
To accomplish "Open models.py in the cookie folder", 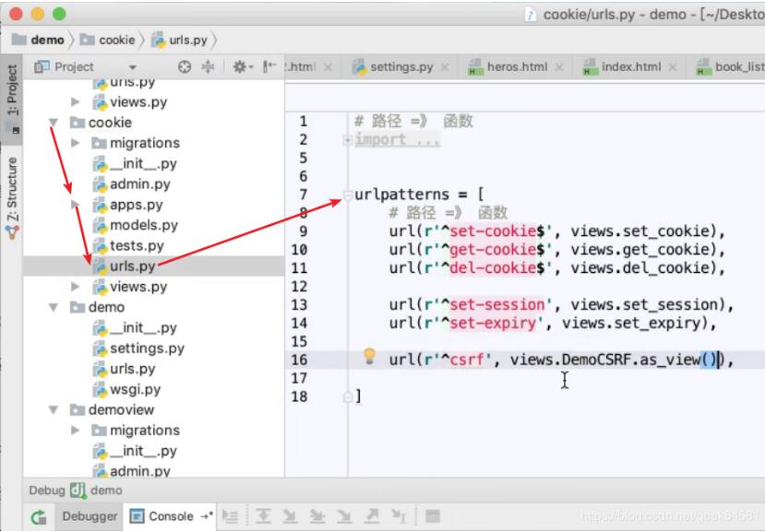I will coord(143,225).
